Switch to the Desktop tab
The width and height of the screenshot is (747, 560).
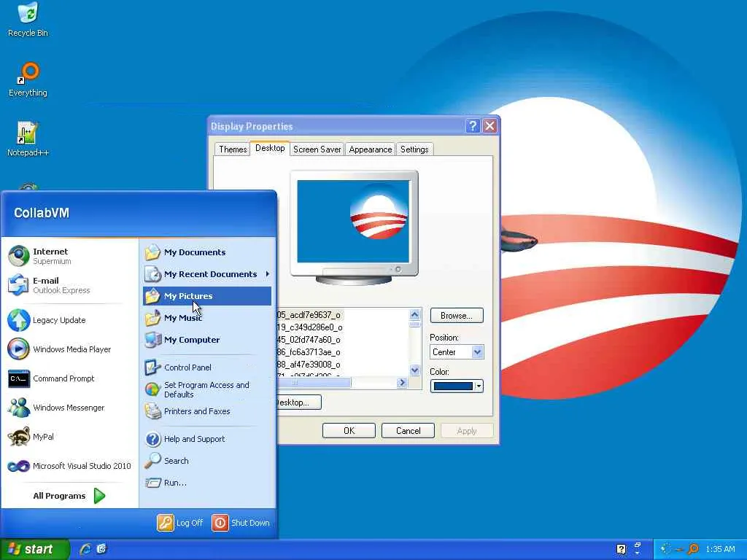point(270,148)
